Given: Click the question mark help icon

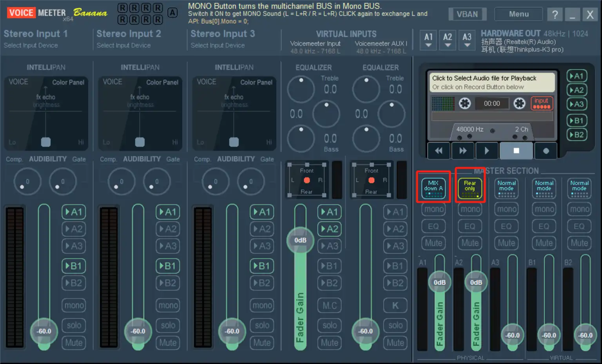Looking at the screenshot, I should point(555,14).
